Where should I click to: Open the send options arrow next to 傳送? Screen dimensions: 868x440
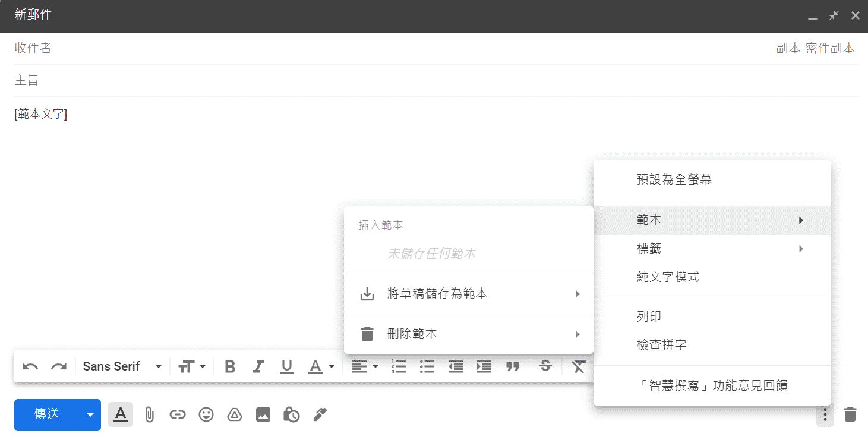pyautogui.click(x=90, y=414)
